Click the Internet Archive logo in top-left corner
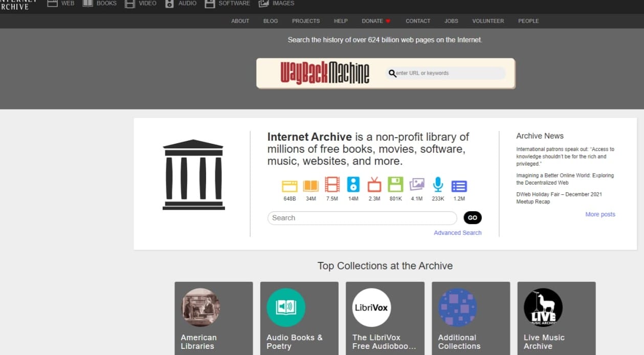Screen dimensions: 644x355 (x=18, y=5)
